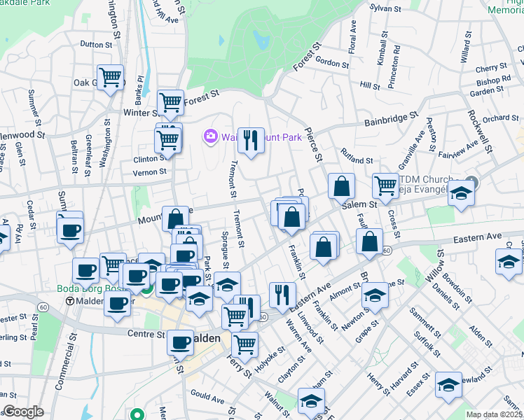Screen dimensions: 524x420
Task: Open the shopping cart marker beside Clinton St
Action: coord(167,142)
